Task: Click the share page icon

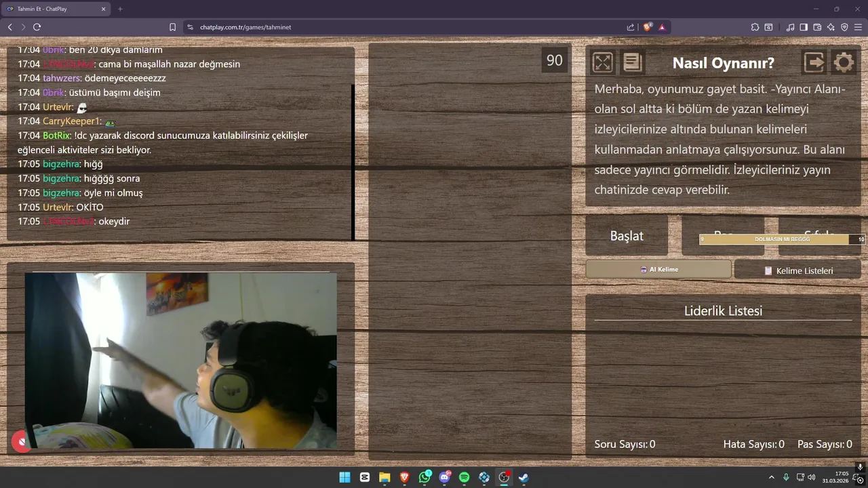Action: coord(631,27)
